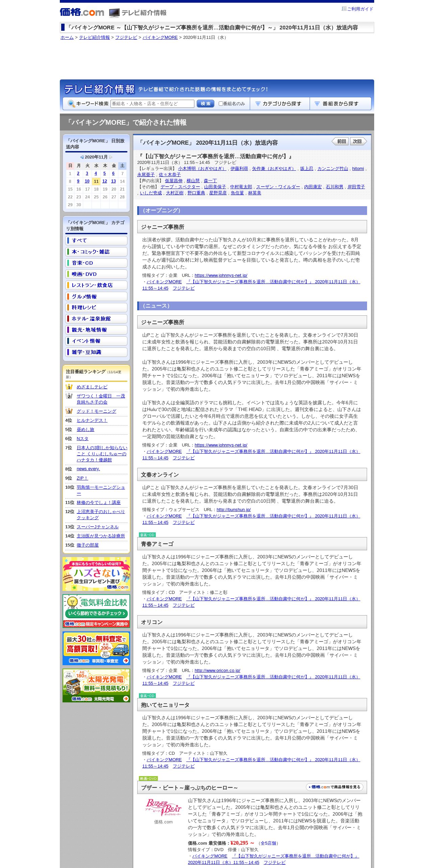Click the Buzzer Beat DVD thumbnail
434x868 pixels.
point(163,807)
